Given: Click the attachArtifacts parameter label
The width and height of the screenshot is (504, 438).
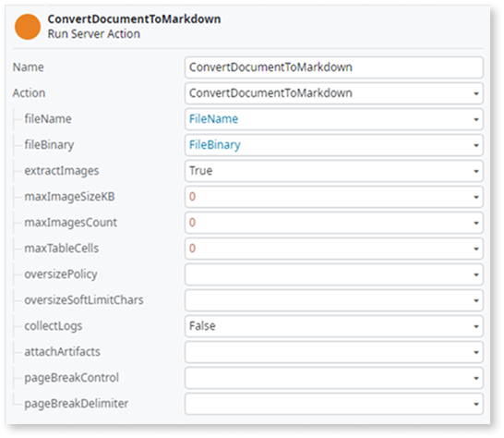Looking at the screenshot, I should (x=63, y=352).
